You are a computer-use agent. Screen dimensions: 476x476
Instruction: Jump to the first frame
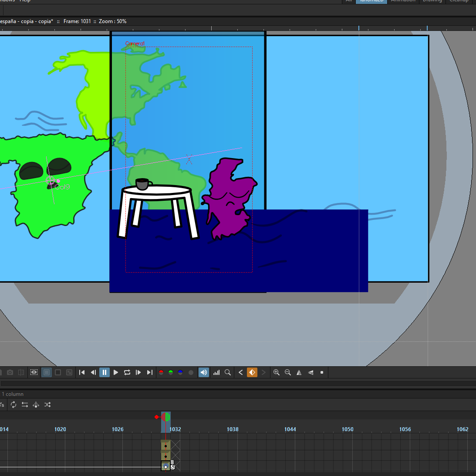[x=82, y=372]
